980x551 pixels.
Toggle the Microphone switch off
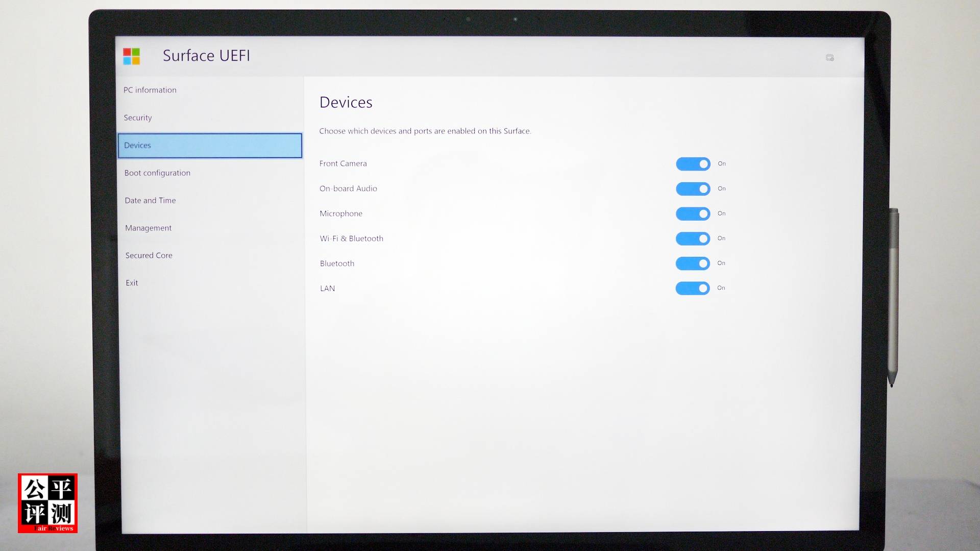point(693,213)
